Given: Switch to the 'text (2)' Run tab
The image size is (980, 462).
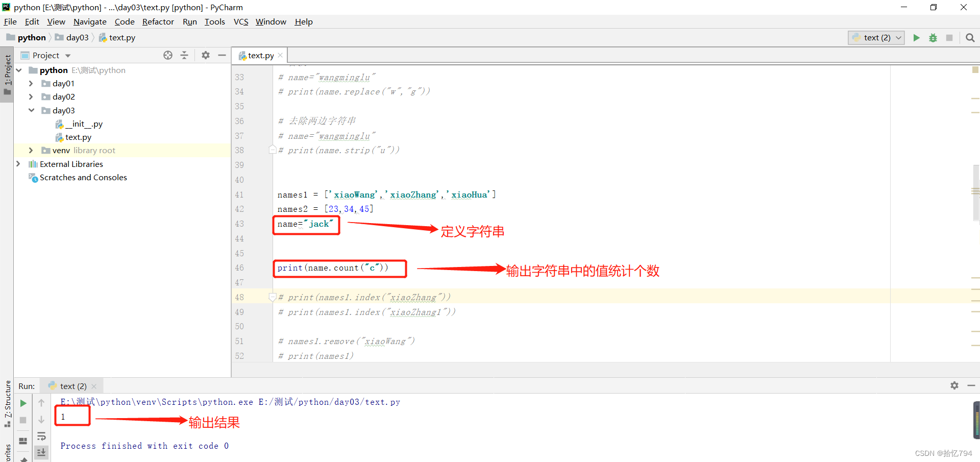Looking at the screenshot, I should (71, 386).
